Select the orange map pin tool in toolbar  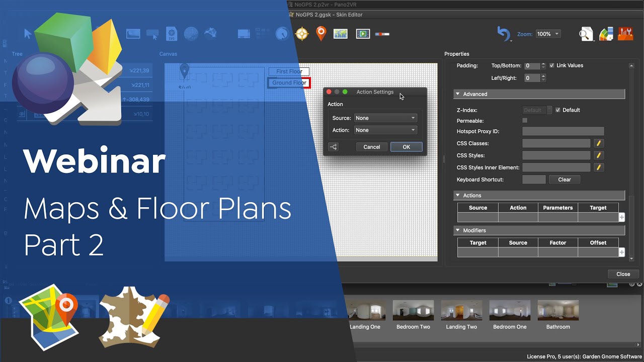coord(321,34)
